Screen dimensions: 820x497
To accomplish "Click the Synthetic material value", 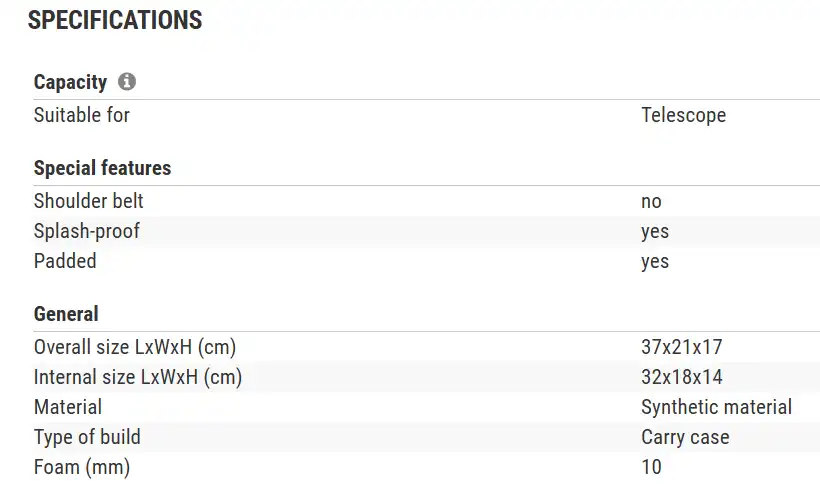I will click(716, 407).
